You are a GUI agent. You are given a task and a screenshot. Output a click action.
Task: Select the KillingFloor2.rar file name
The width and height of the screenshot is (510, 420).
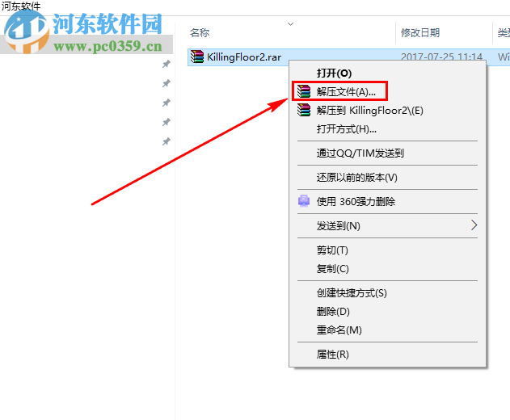coord(244,57)
